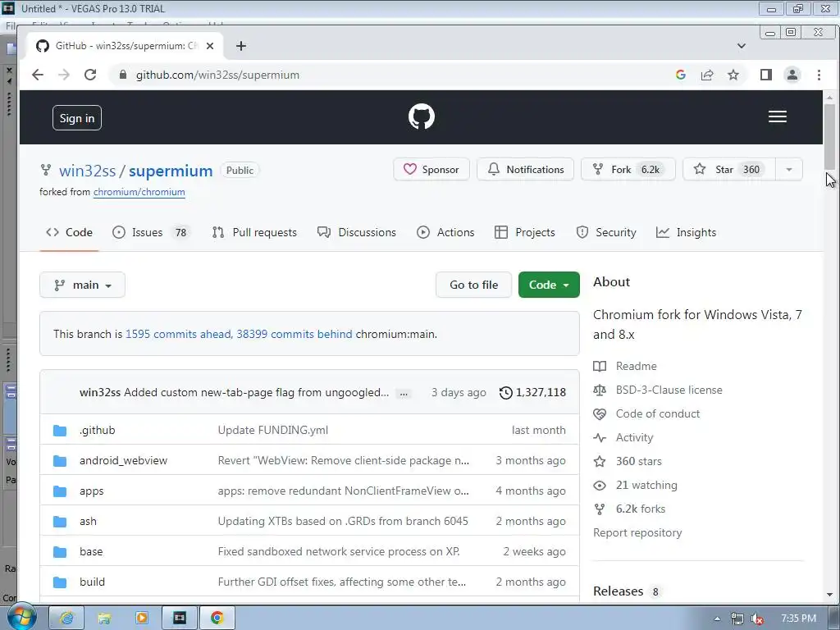
Task: Click the 1595 commits ahead link
Action: point(178,334)
